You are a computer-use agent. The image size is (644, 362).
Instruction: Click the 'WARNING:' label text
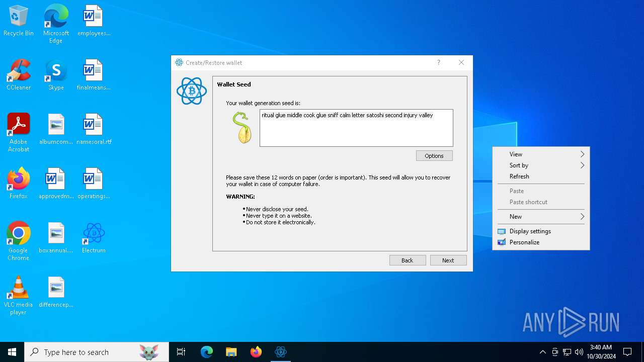pos(240,197)
